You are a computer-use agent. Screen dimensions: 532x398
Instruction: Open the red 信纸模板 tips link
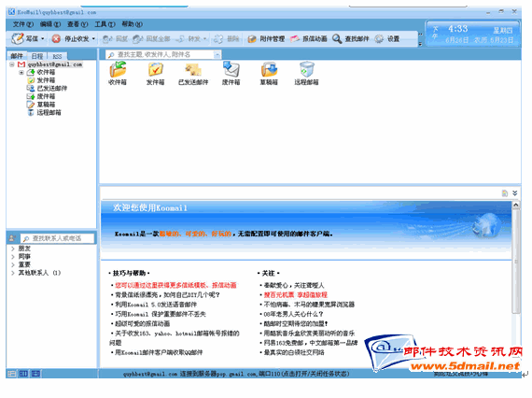click(x=175, y=285)
